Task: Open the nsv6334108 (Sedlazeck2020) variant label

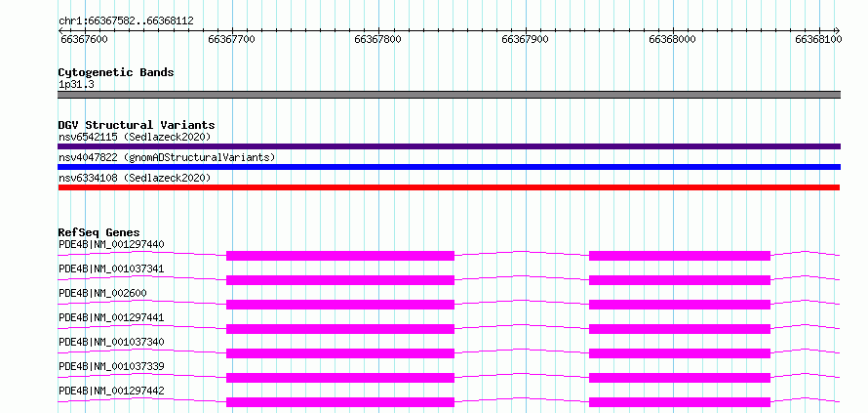Action: point(135,178)
